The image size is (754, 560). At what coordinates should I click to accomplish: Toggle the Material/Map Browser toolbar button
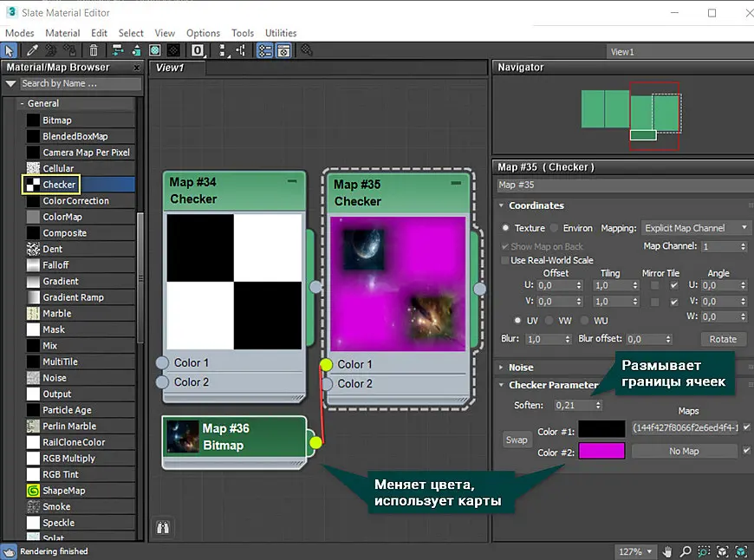point(265,50)
